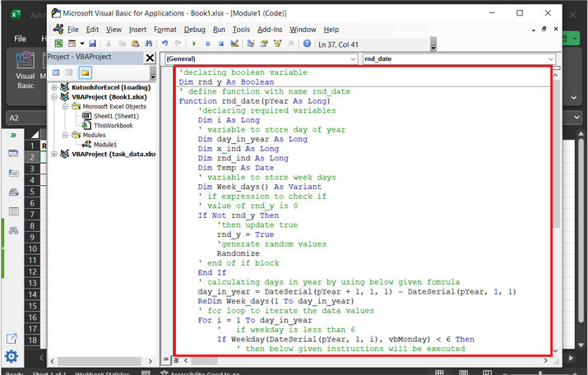This screenshot has height=375, width=588.
Task: Select Sheet1 (Sheet1) in project tree
Action: tap(116, 116)
